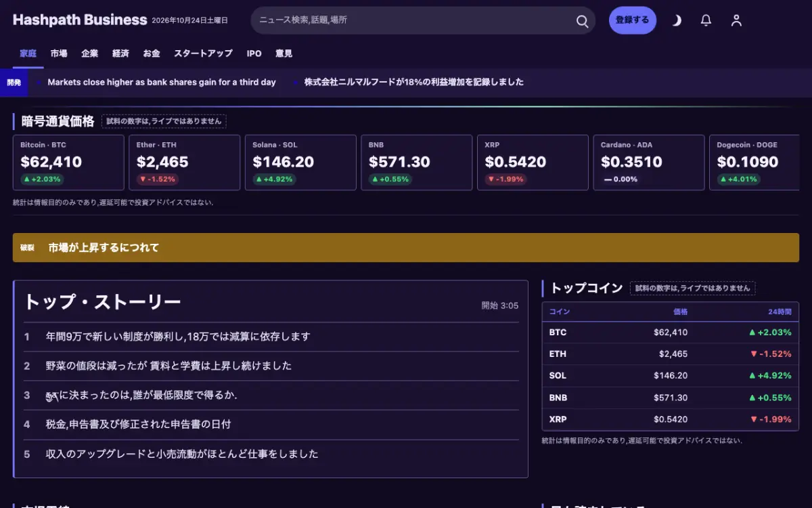This screenshot has width=812, height=508.
Task: Select the 意見 nav tab
Action: point(284,54)
